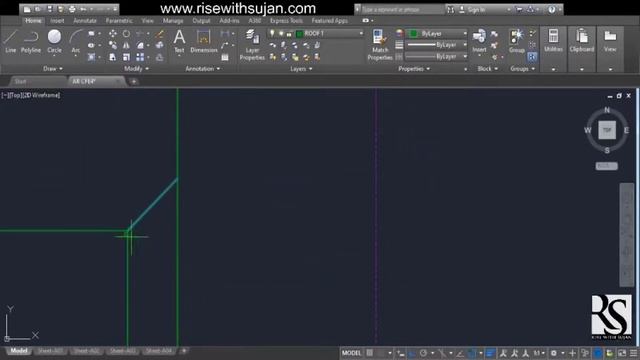Expand the Groups panel
This screenshot has height=360, width=640.
click(522, 69)
